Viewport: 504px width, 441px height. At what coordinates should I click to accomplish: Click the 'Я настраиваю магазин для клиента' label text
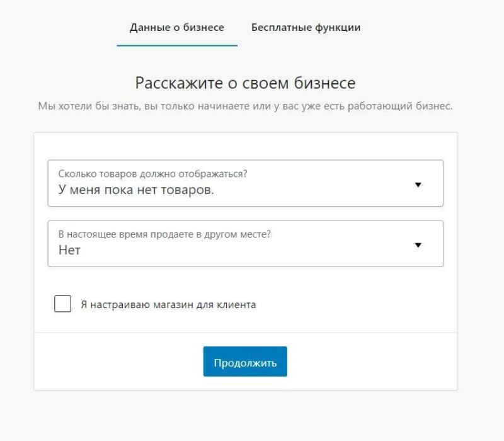168,304
